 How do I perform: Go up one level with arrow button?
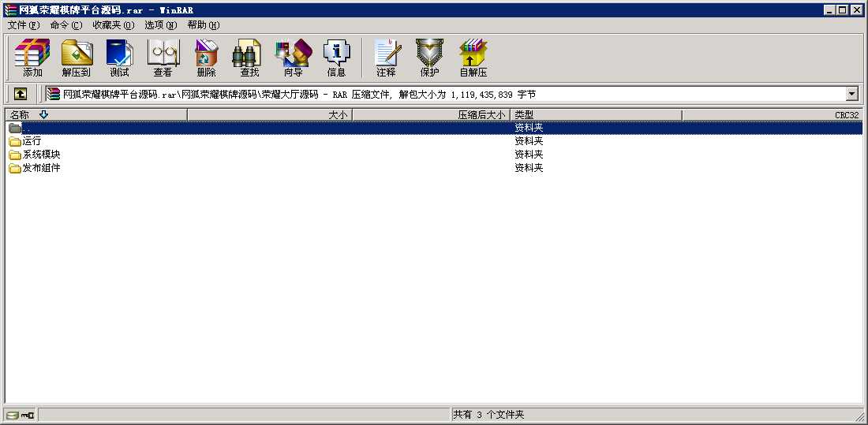click(20, 94)
